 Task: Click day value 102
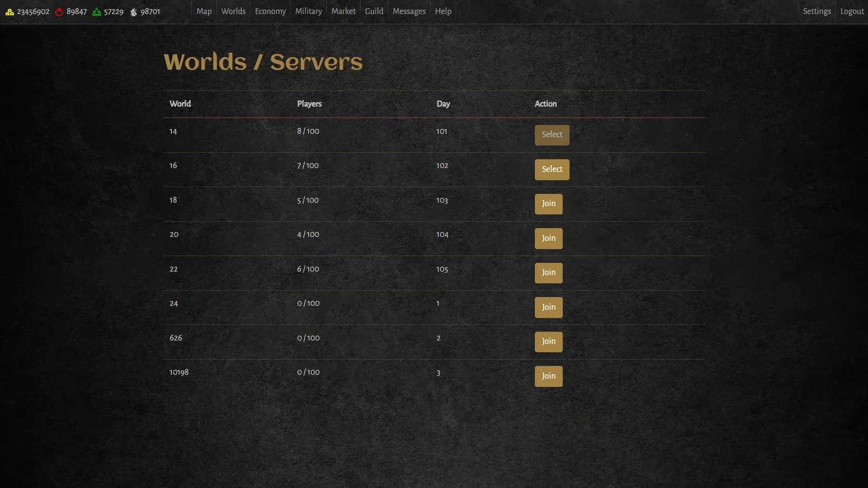click(x=442, y=166)
